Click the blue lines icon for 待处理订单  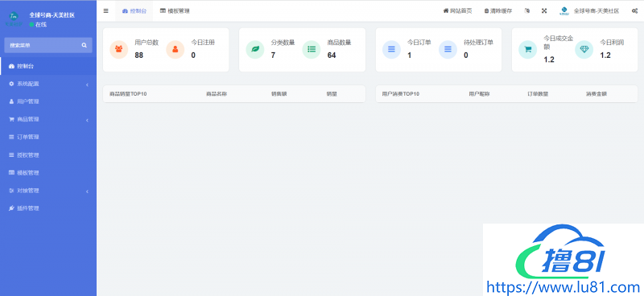tap(448, 49)
